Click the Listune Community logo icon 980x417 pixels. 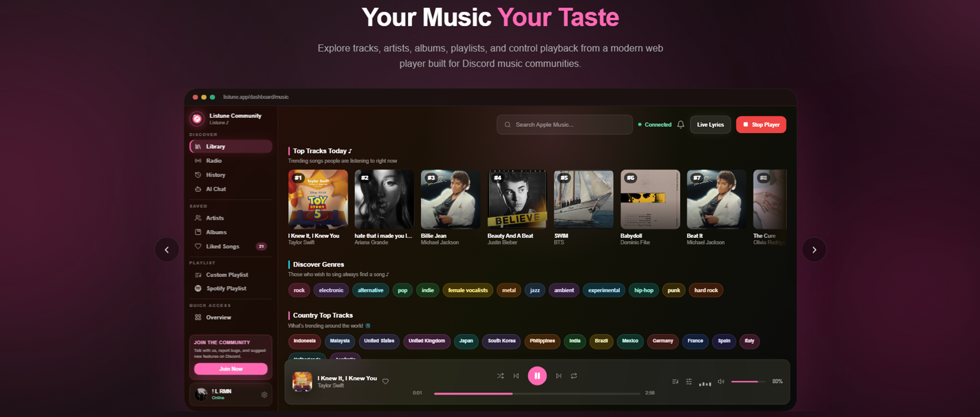click(197, 119)
